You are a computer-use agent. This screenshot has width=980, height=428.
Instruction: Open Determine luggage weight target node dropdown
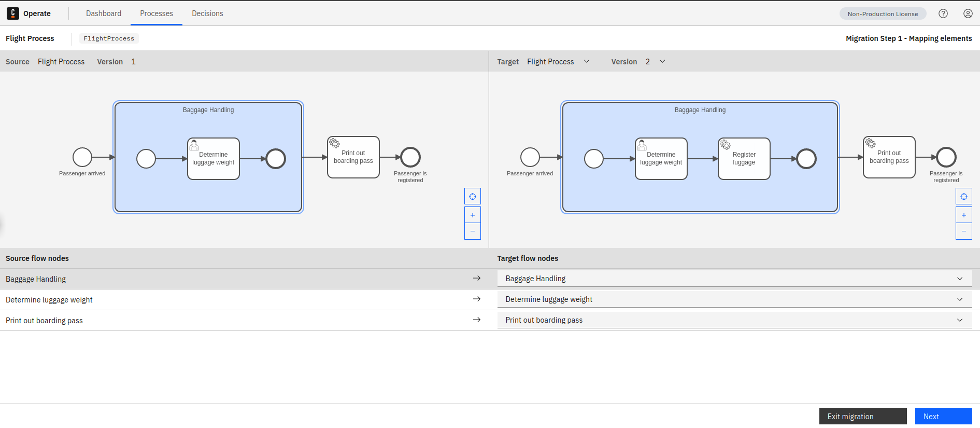734,299
